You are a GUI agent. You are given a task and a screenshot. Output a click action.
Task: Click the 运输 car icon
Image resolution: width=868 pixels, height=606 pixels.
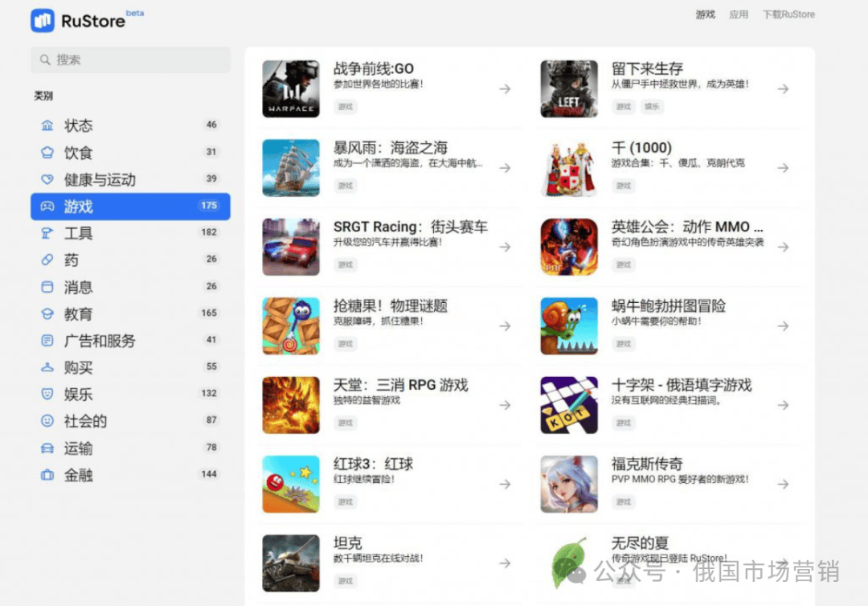(47, 448)
